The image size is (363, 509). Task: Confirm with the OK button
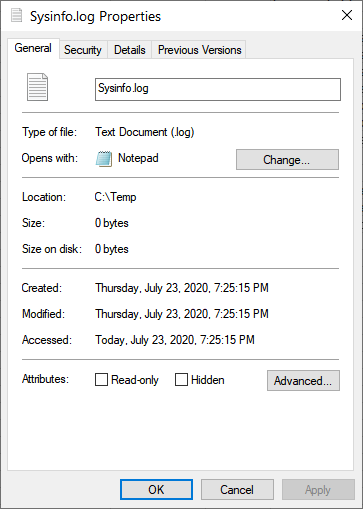156,490
